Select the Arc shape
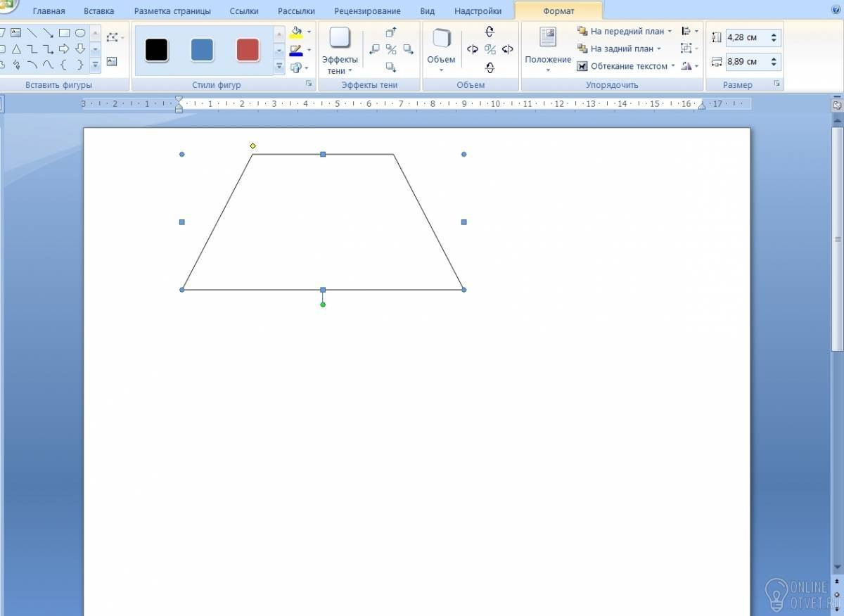 (32, 65)
